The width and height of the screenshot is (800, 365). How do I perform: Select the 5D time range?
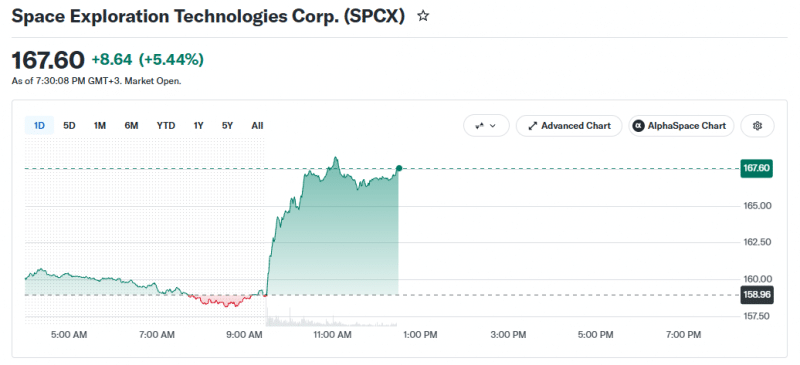coord(69,126)
